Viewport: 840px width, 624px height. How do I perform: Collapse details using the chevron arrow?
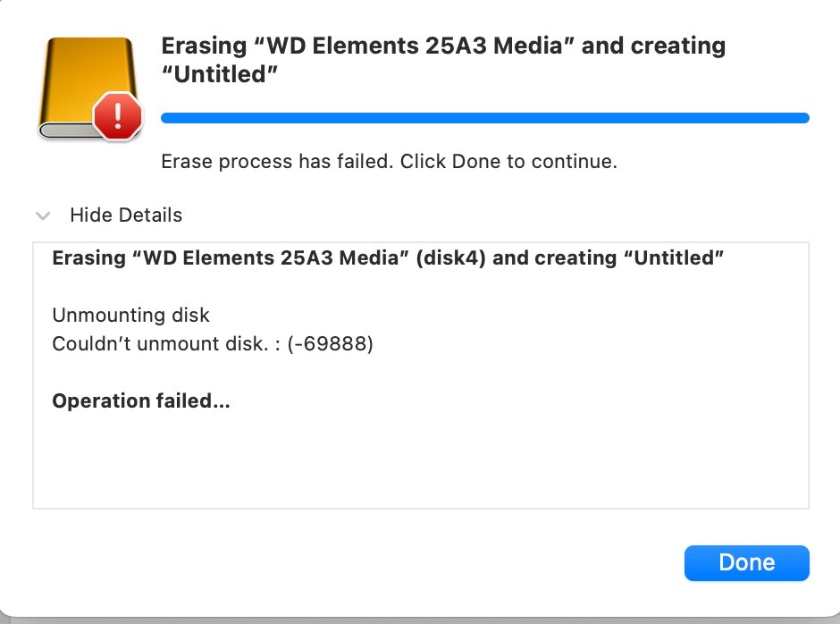tap(42, 215)
